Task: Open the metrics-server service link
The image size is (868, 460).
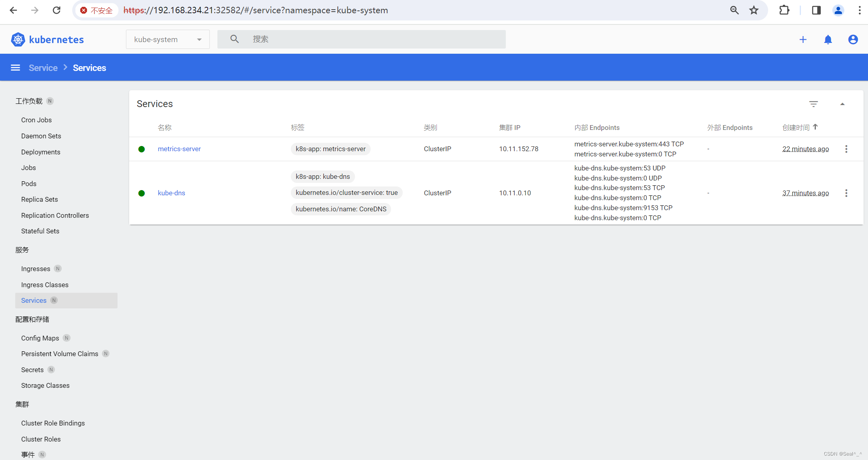Action: point(179,149)
